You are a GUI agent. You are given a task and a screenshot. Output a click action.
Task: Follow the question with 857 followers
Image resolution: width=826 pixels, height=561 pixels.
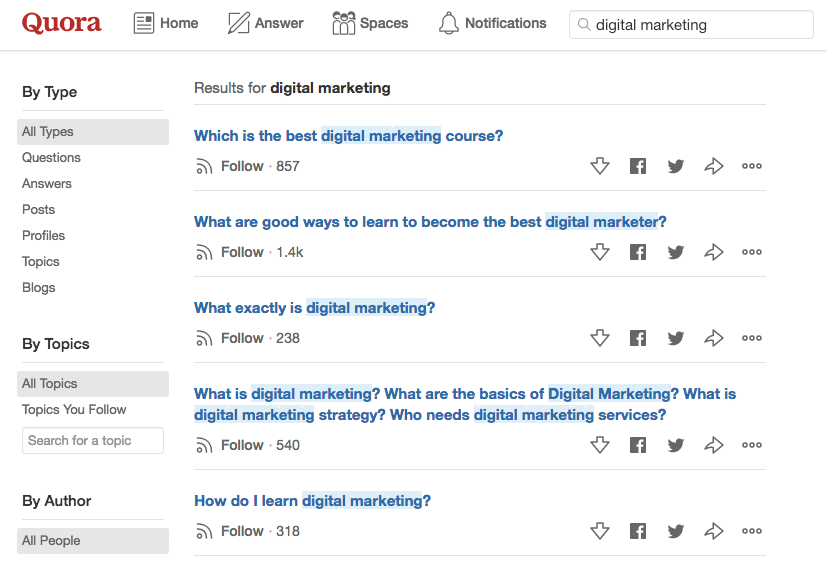click(231, 166)
